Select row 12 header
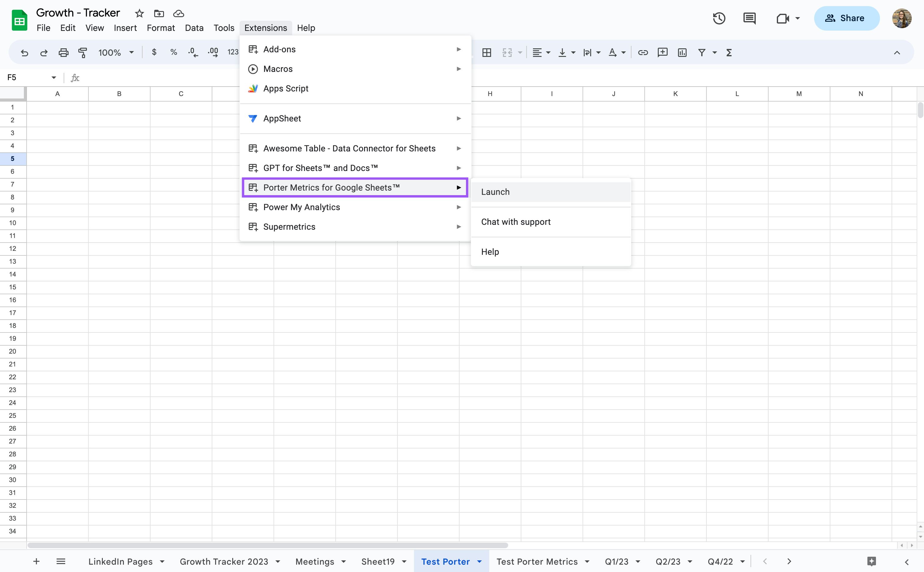 13,249
